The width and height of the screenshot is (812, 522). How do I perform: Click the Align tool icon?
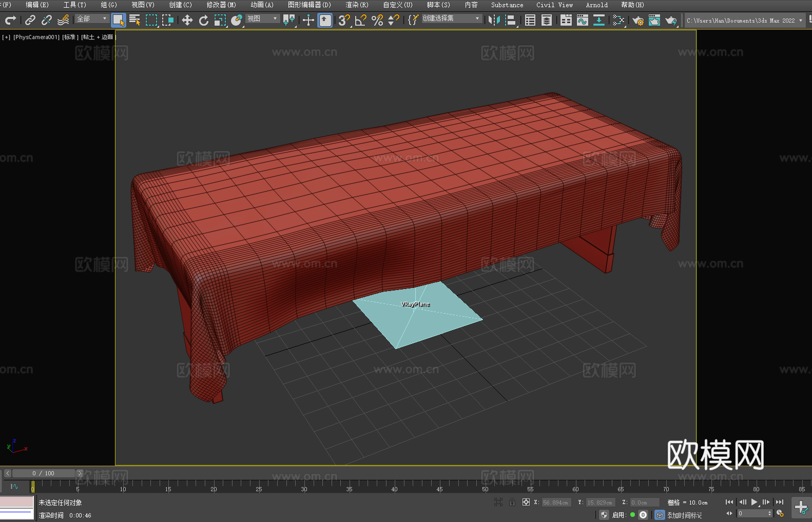click(511, 21)
